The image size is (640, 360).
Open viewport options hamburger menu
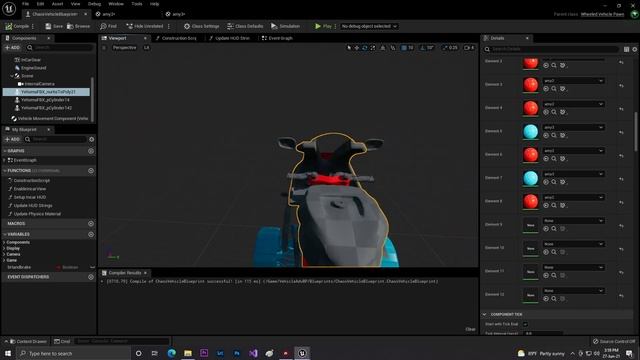(104, 48)
